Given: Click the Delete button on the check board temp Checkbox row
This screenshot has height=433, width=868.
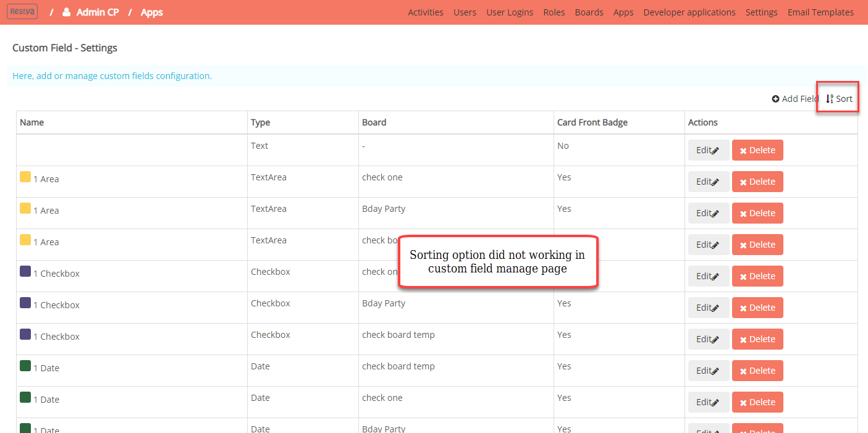Looking at the screenshot, I should click(x=757, y=338).
